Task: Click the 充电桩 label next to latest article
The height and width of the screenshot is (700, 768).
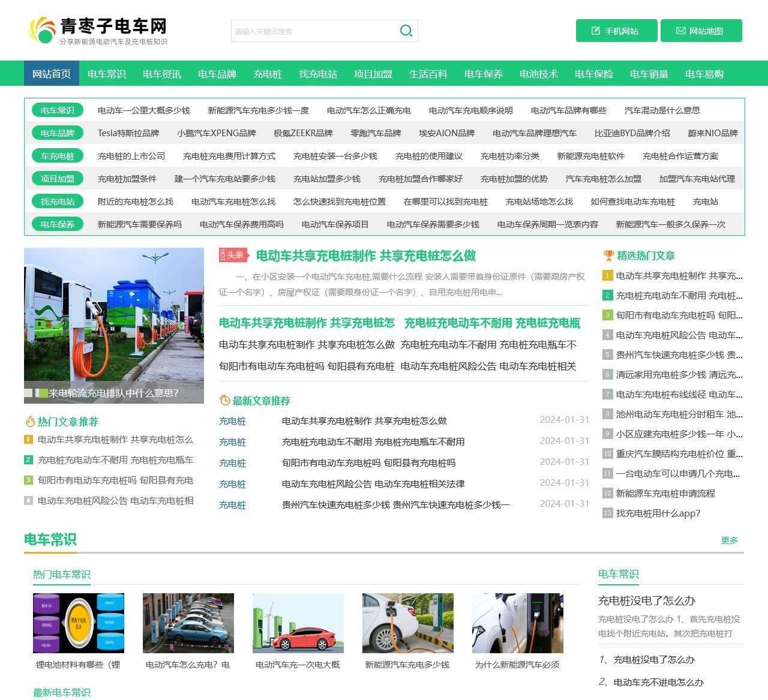Action: click(x=232, y=421)
